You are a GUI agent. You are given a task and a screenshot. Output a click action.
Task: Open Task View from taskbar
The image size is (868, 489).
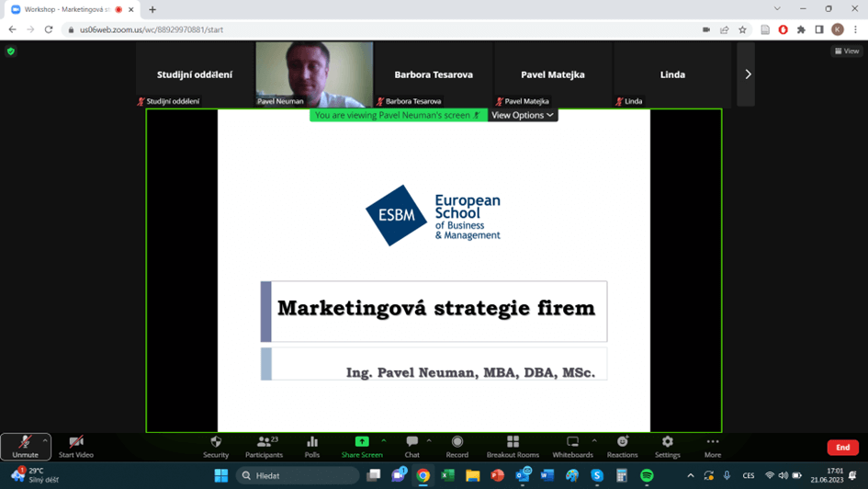coord(374,475)
